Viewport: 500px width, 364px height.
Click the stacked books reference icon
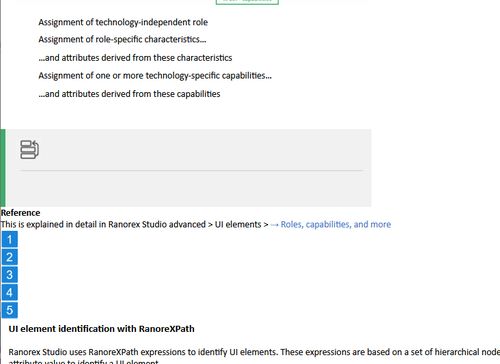point(29,150)
